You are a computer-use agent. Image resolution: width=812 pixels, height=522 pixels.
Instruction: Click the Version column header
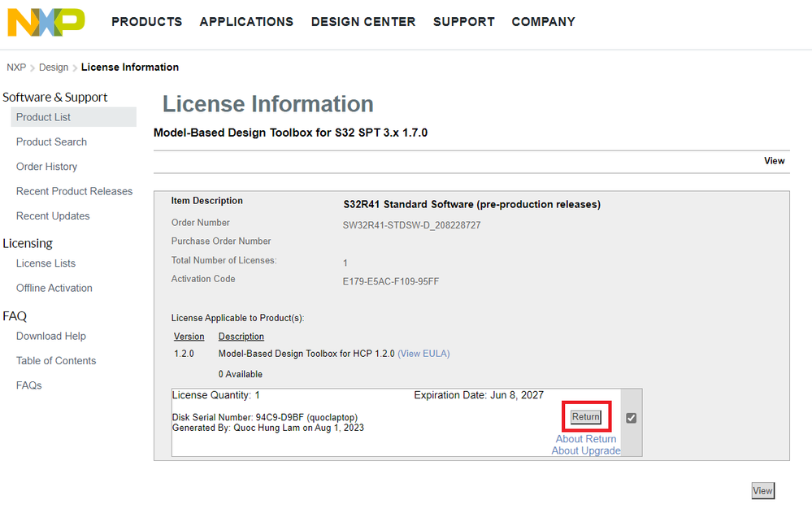point(189,337)
